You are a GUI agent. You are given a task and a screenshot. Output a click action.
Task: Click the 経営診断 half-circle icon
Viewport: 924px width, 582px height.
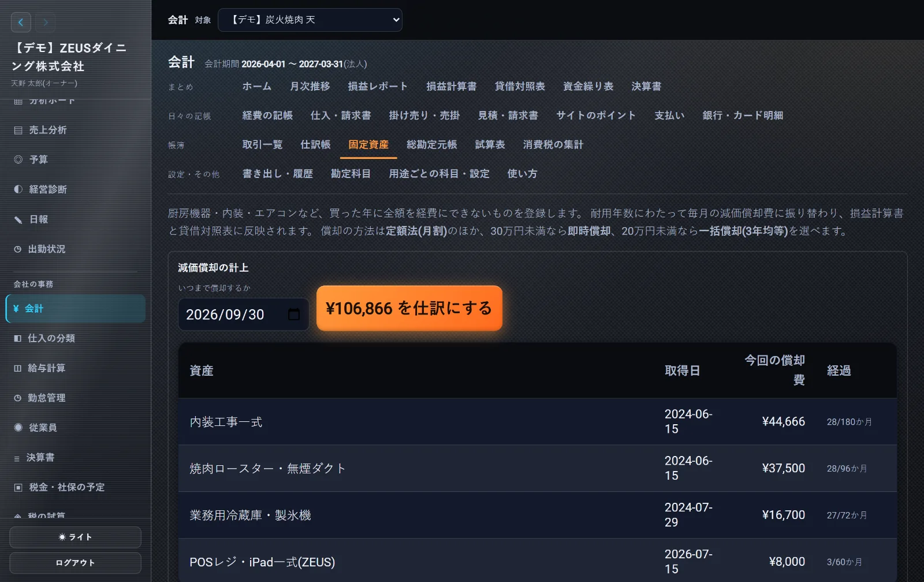(x=18, y=190)
